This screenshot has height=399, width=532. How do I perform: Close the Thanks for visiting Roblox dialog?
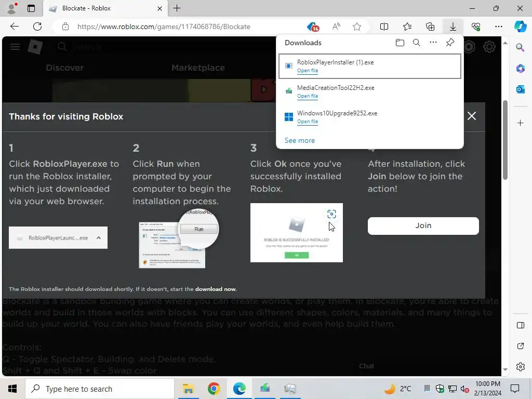472,116
